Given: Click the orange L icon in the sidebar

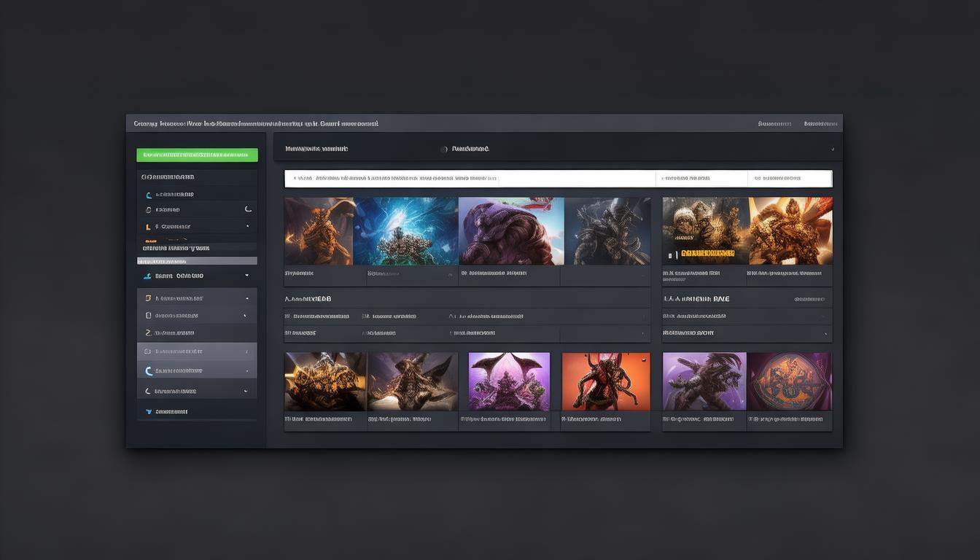Looking at the screenshot, I should 148,227.
